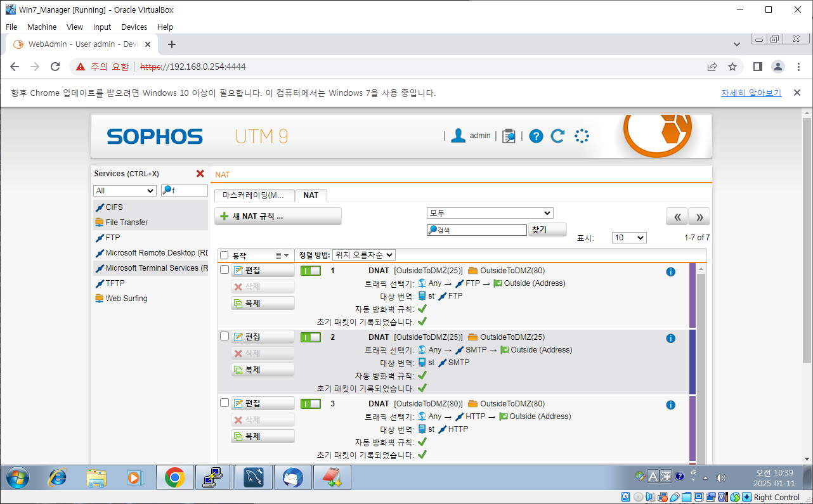Open Windows Media Player from the taskbar

point(135,477)
